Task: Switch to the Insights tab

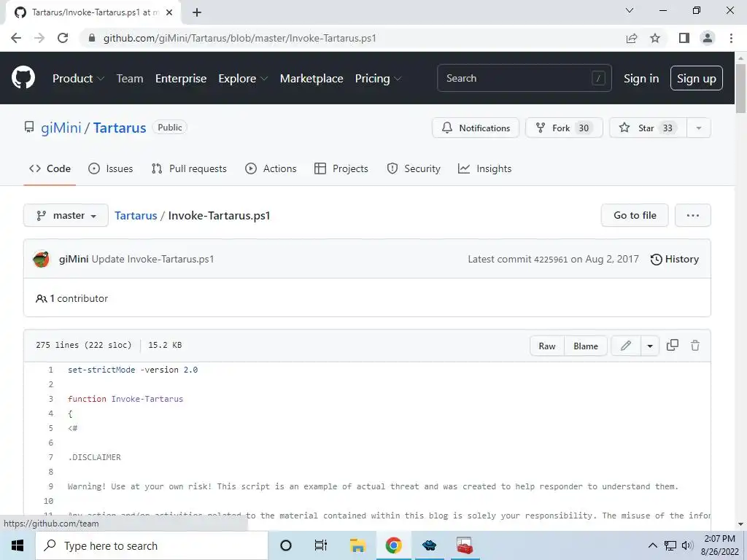Action: click(484, 168)
